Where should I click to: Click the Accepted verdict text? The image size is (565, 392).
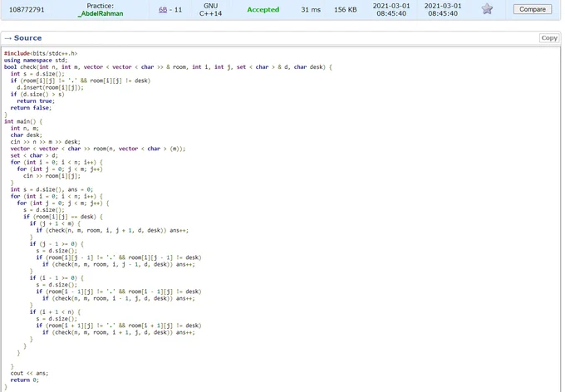263,10
